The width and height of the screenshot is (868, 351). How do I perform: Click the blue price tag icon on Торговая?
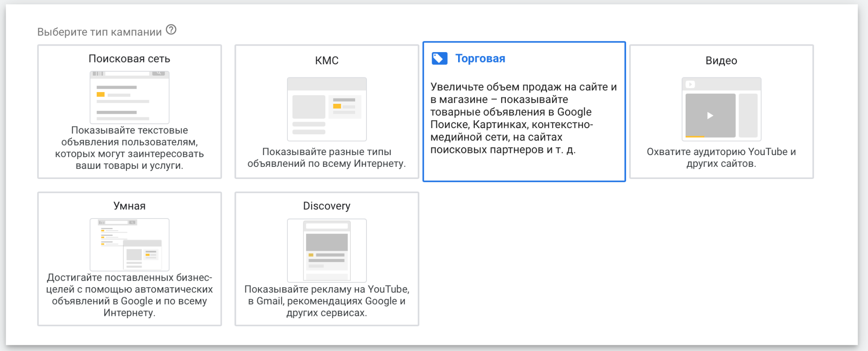pyautogui.click(x=439, y=59)
